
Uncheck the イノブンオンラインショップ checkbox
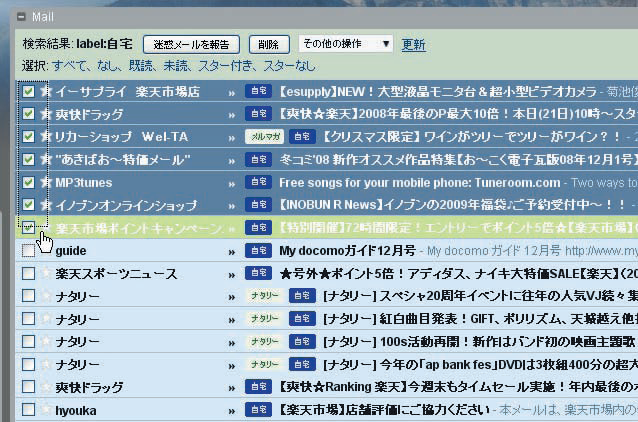point(28,204)
